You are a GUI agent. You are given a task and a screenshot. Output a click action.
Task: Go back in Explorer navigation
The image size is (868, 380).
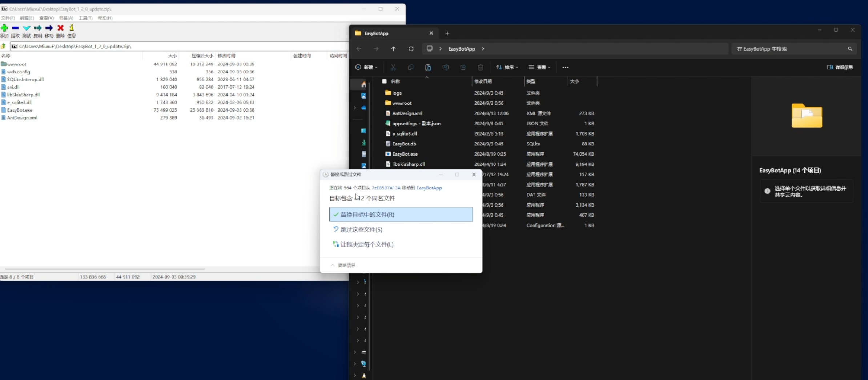[x=359, y=49]
